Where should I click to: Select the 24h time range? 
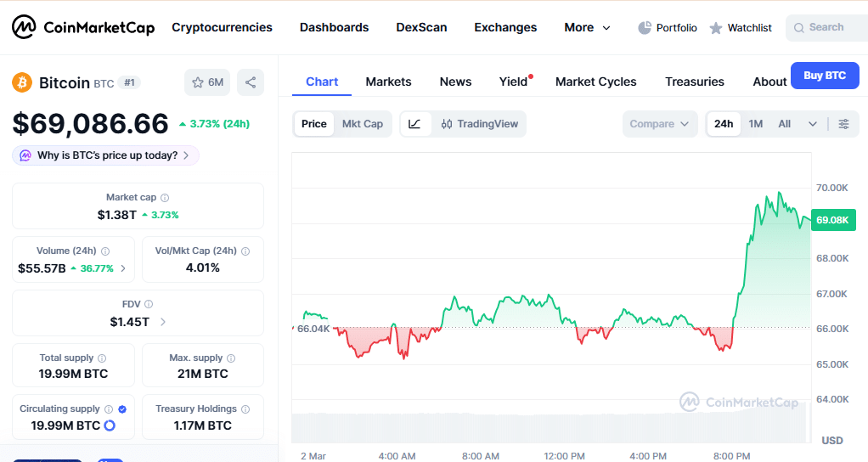[x=724, y=124]
